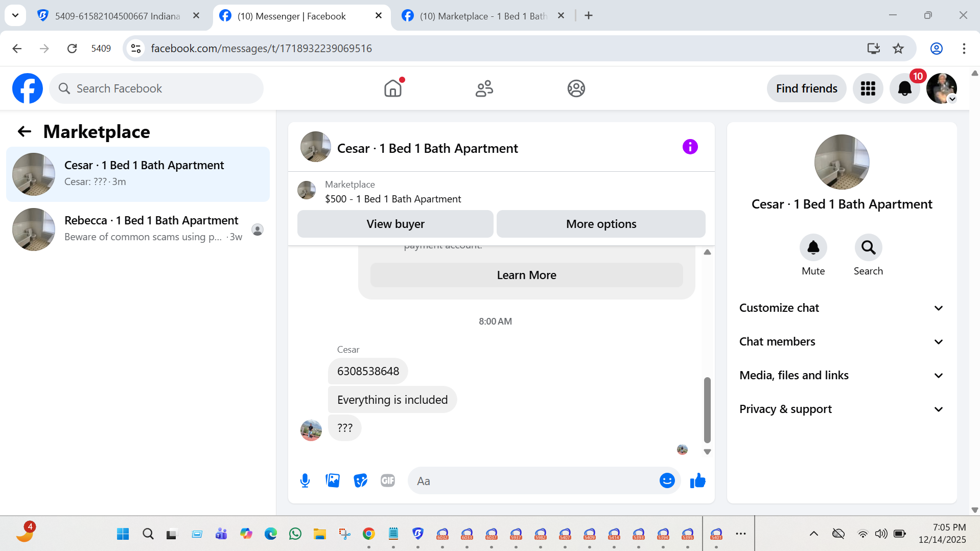The height and width of the screenshot is (551, 980).
Task: Bookmark this page with the star icon
Action: (x=898, y=49)
